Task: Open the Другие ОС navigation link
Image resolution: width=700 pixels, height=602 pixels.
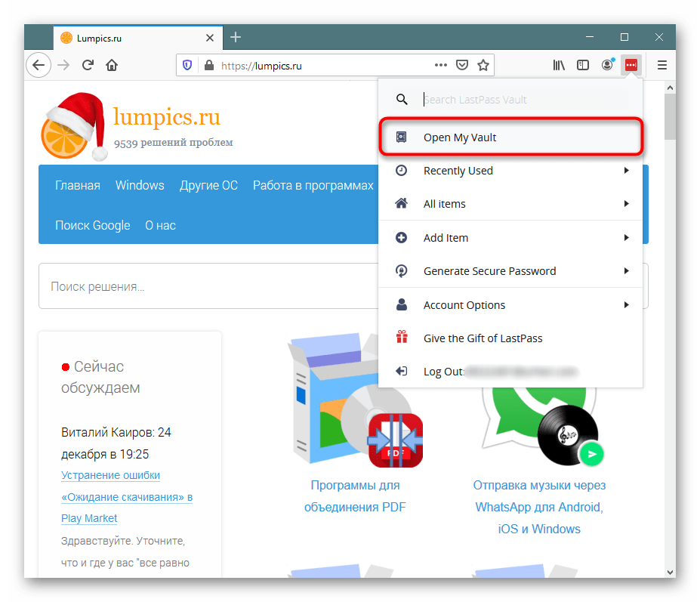Action: pyautogui.click(x=208, y=185)
